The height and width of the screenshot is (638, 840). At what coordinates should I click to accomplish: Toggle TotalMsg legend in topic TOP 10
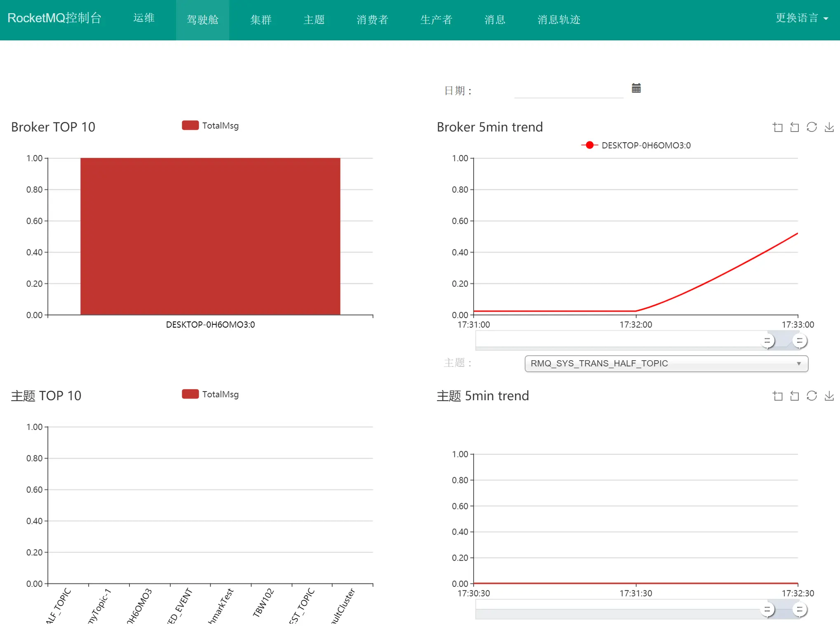click(x=210, y=394)
